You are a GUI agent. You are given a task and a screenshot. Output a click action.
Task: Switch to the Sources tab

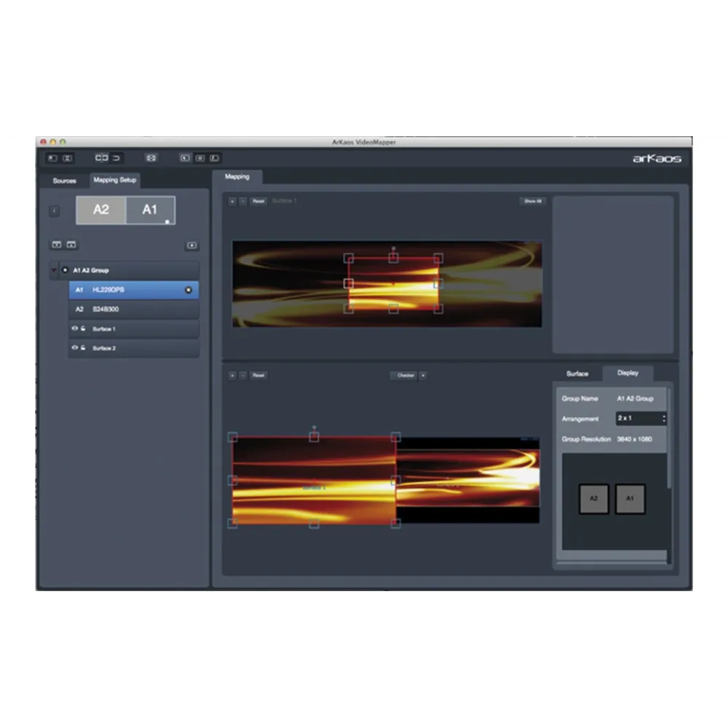(64, 181)
